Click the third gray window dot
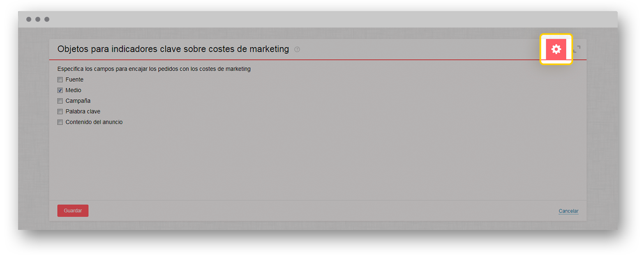Screen dimensions: 644x257 click(47, 19)
